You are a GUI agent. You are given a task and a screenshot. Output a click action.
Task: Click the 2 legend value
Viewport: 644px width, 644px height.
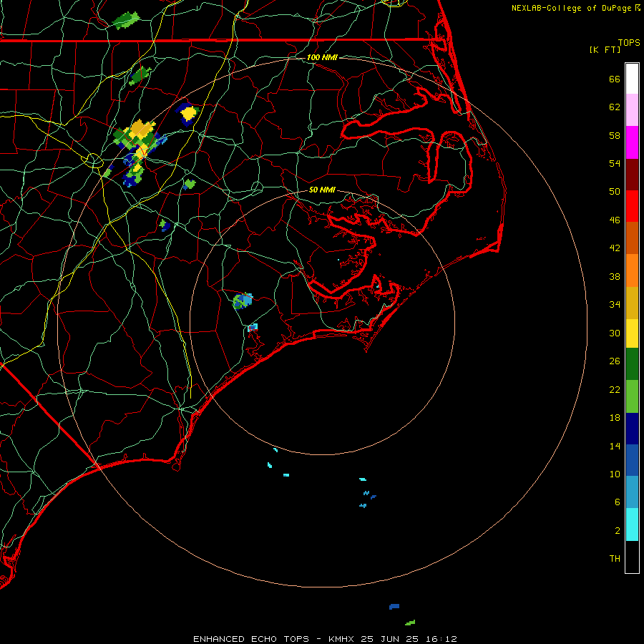tap(617, 531)
